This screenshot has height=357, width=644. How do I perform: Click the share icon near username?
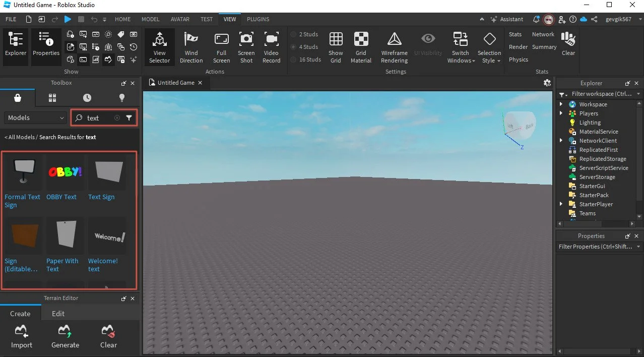point(595,19)
